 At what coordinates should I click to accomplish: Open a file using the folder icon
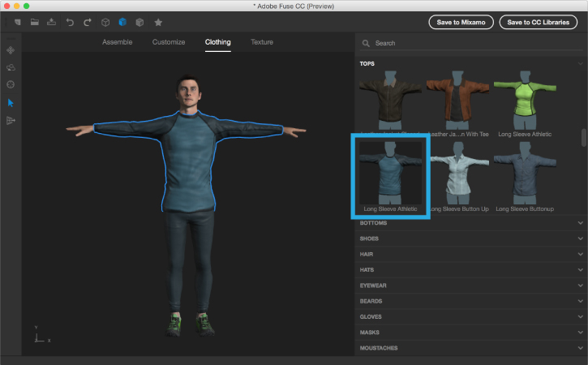coord(35,22)
